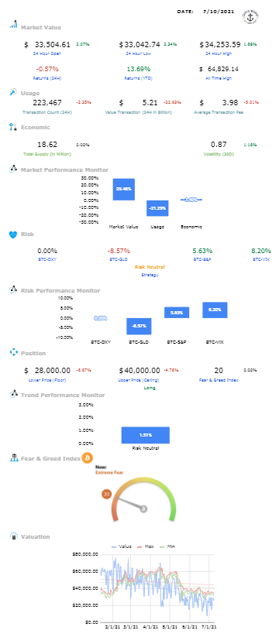Click the Market Value bar chart icon
The image size is (279, 644).
(14, 24)
